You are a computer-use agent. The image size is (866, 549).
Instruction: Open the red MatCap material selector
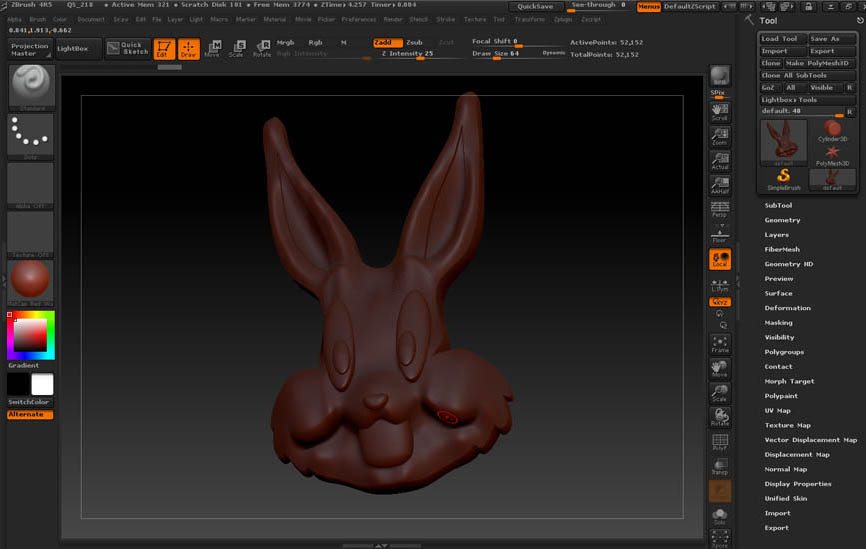click(31, 282)
